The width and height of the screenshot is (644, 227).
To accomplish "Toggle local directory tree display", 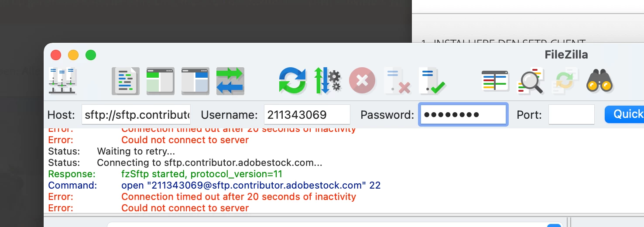I will 161,81.
